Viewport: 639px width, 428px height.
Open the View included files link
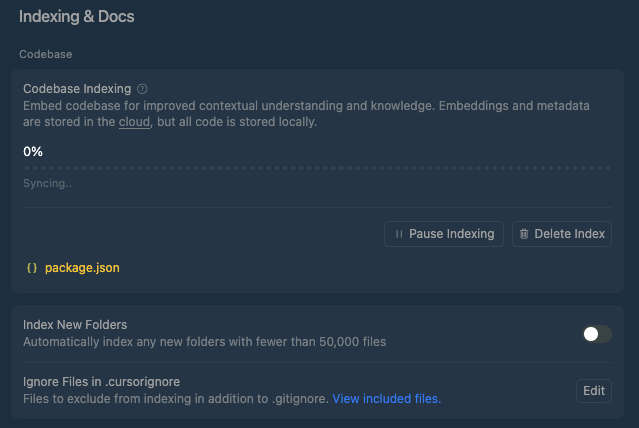(x=387, y=399)
